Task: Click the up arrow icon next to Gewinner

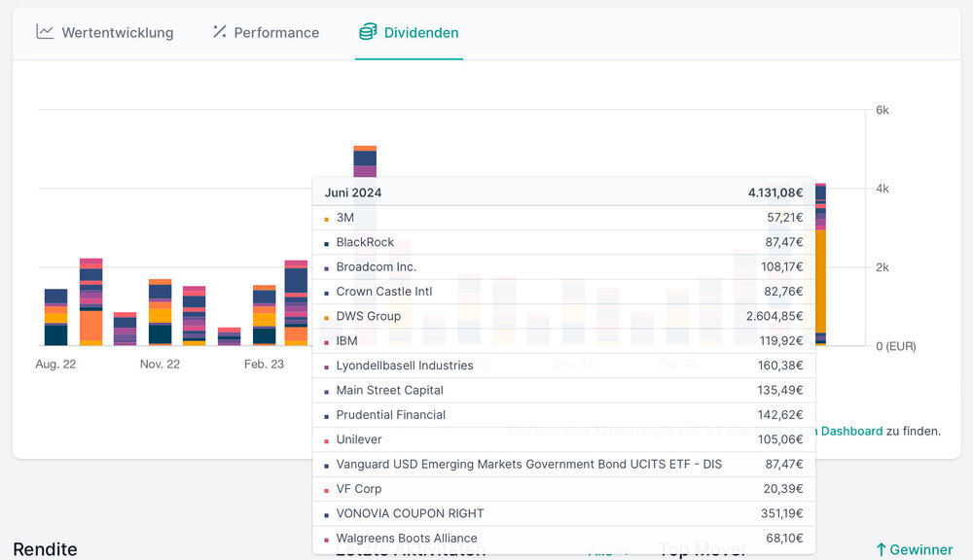Action: (881, 550)
